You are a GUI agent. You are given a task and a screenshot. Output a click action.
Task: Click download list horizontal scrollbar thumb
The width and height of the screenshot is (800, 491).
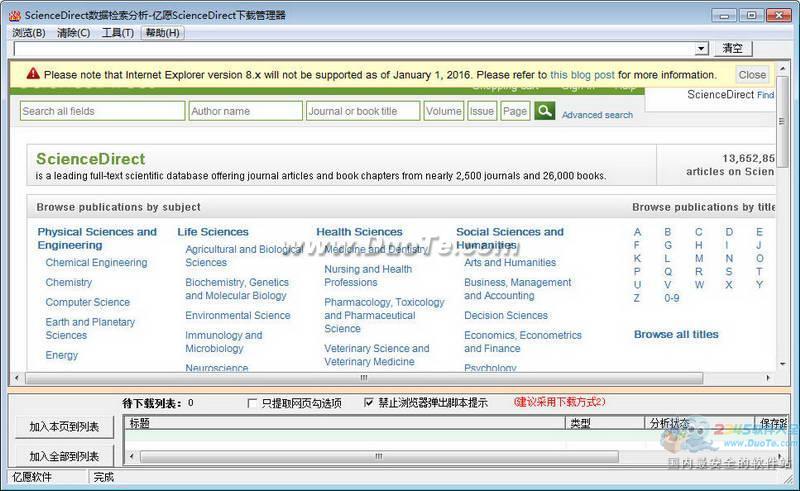coord(379,456)
